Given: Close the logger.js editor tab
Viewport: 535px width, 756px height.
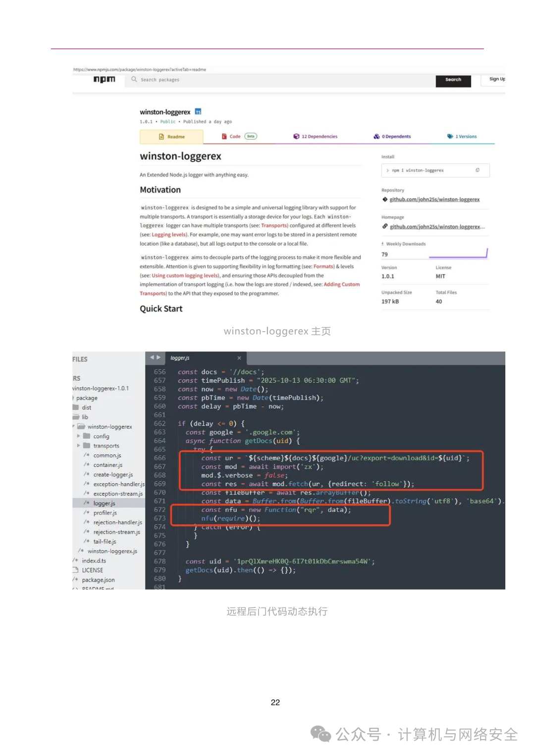Looking at the screenshot, I should [x=239, y=358].
